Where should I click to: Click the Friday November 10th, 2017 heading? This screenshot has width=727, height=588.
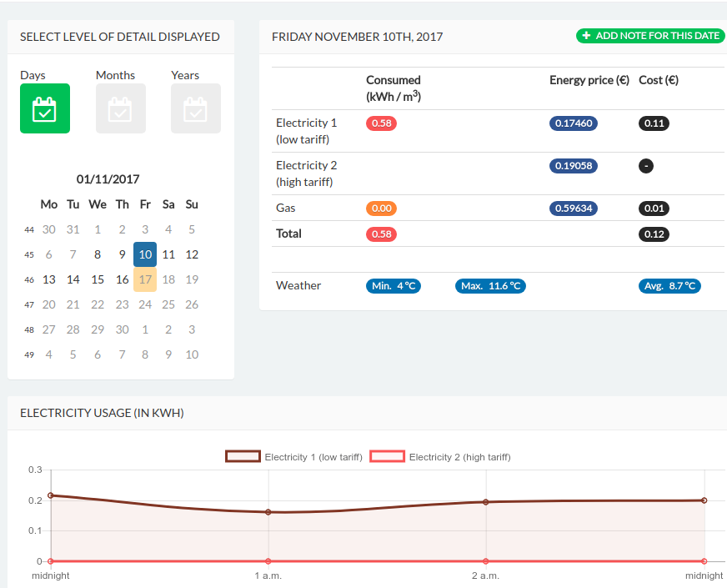(357, 37)
